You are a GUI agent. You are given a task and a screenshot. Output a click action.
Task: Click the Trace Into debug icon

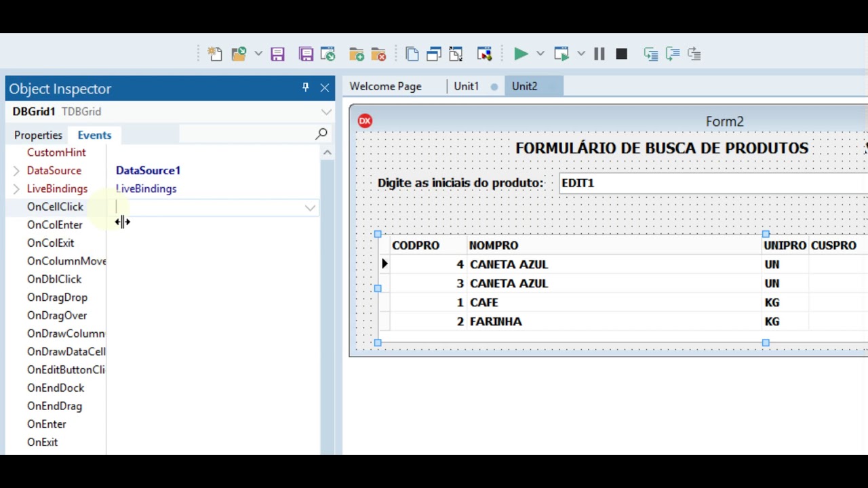pos(651,54)
